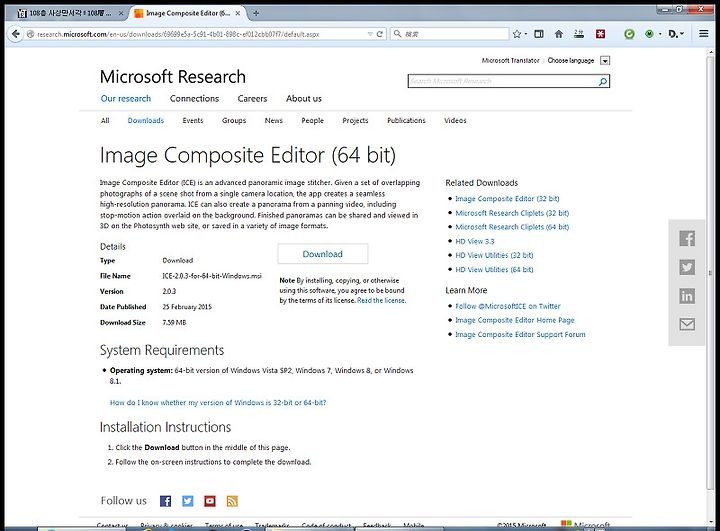This screenshot has height=531, width=720.
Task: Click the search magnifier in Microsoft Research box
Action: (603, 81)
